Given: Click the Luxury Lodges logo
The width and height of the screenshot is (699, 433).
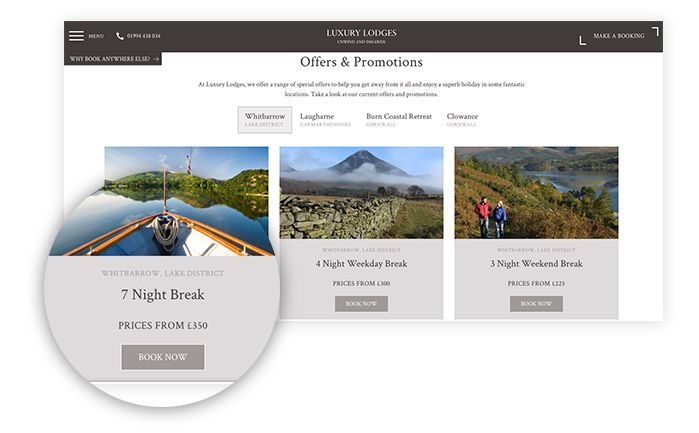Looking at the screenshot, I should 361,36.
